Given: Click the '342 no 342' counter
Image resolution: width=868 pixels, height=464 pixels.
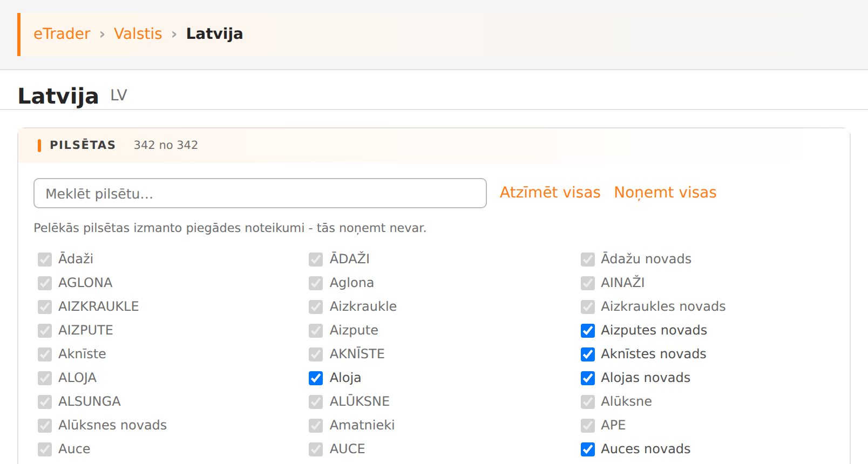Looking at the screenshot, I should (166, 145).
